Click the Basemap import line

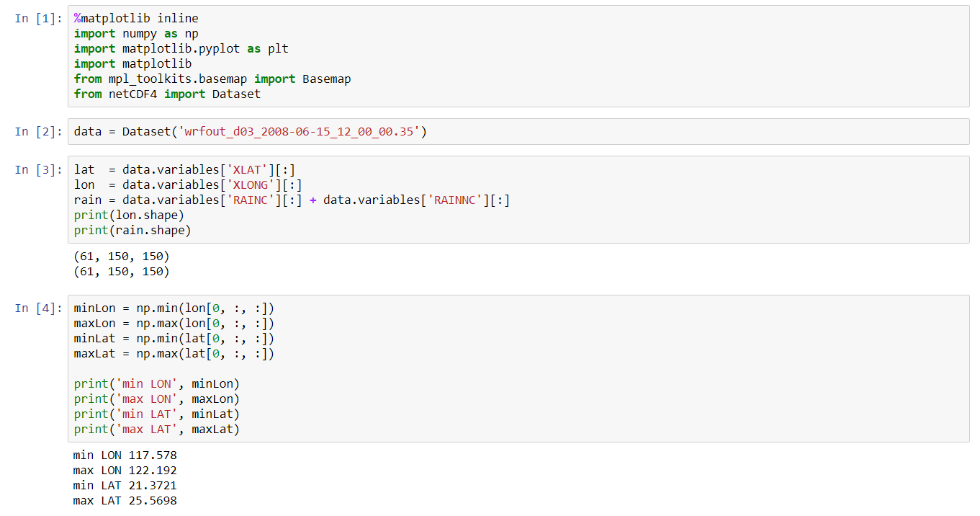212,79
